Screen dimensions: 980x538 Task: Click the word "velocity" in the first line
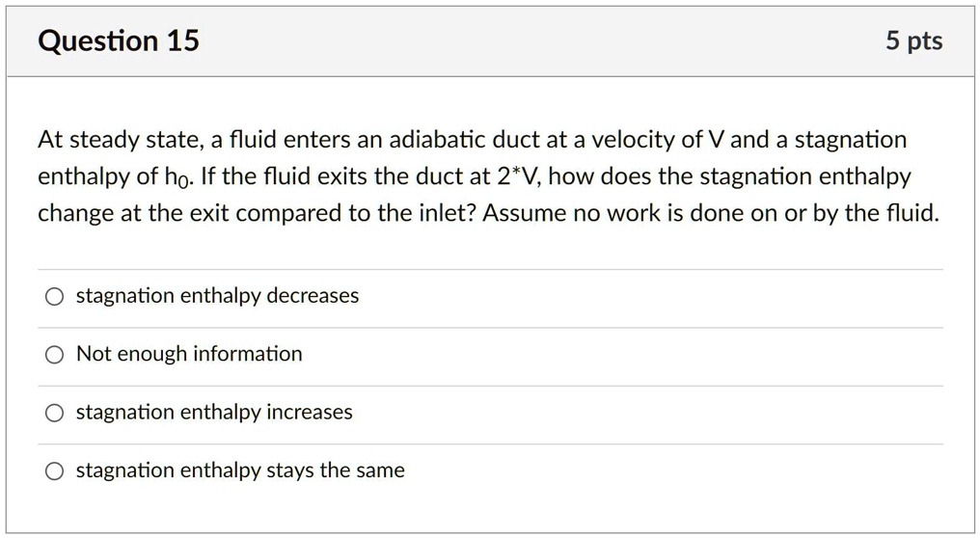pyautogui.click(x=633, y=141)
